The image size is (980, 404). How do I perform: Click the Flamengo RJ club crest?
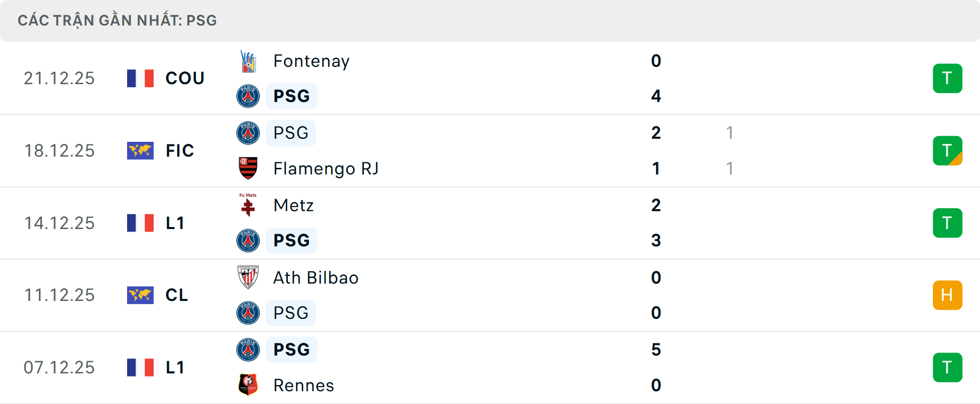[248, 168]
